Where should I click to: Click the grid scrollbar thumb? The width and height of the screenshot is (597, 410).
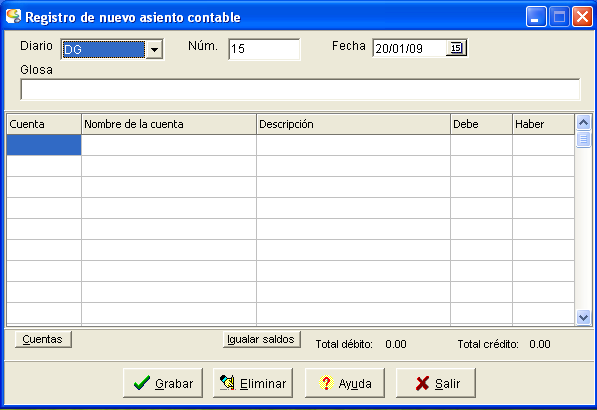[583, 139]
